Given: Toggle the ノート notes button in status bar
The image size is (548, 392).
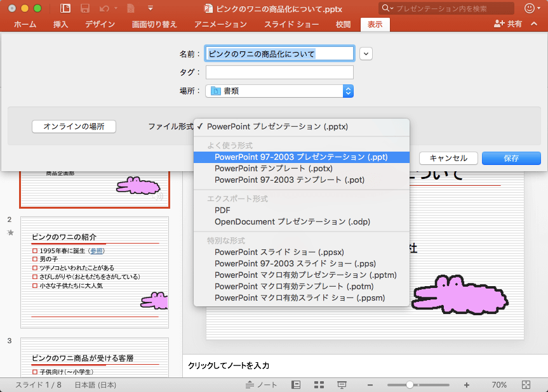Looking at the screenshot, I should (261, 384).
